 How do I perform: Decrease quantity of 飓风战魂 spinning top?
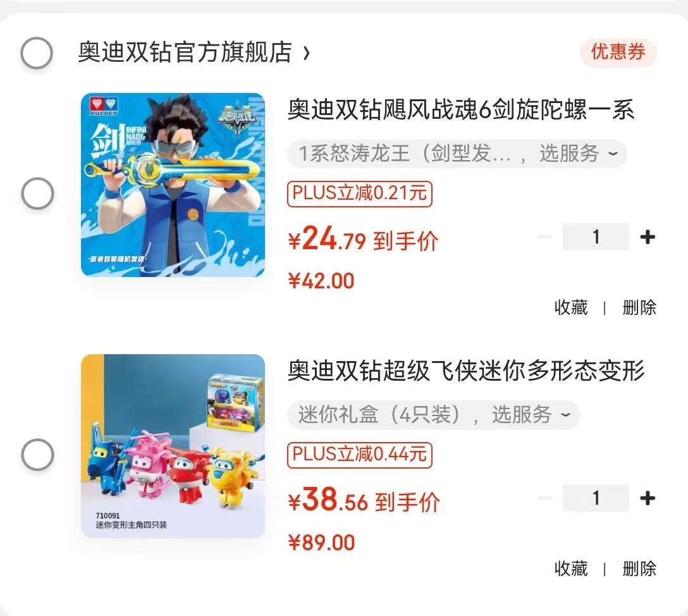pyautogui.click(x=545, y=237)
